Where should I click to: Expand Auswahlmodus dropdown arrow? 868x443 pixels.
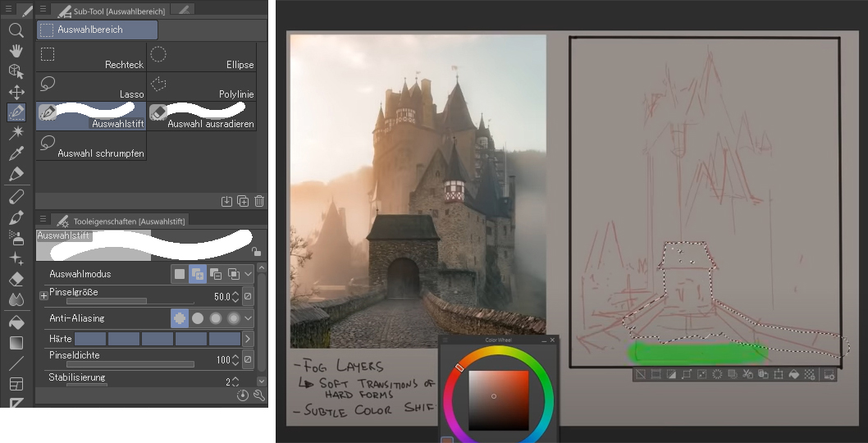coord(249,274)
